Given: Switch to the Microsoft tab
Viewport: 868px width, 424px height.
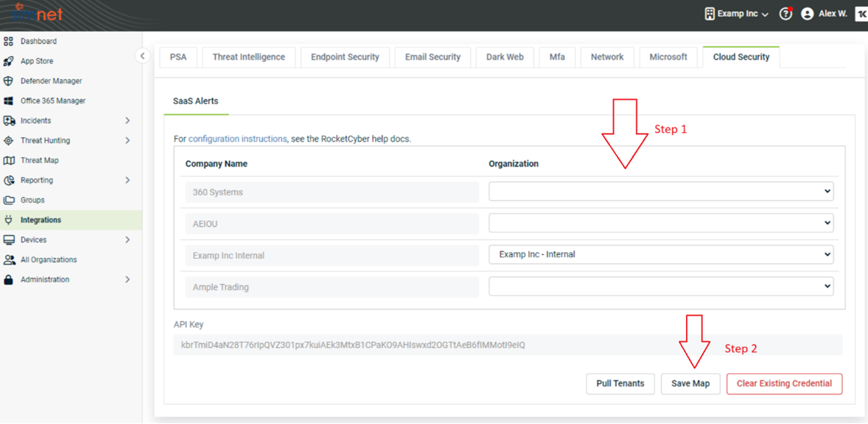Looking at the screenshot, I should (668, 57).
